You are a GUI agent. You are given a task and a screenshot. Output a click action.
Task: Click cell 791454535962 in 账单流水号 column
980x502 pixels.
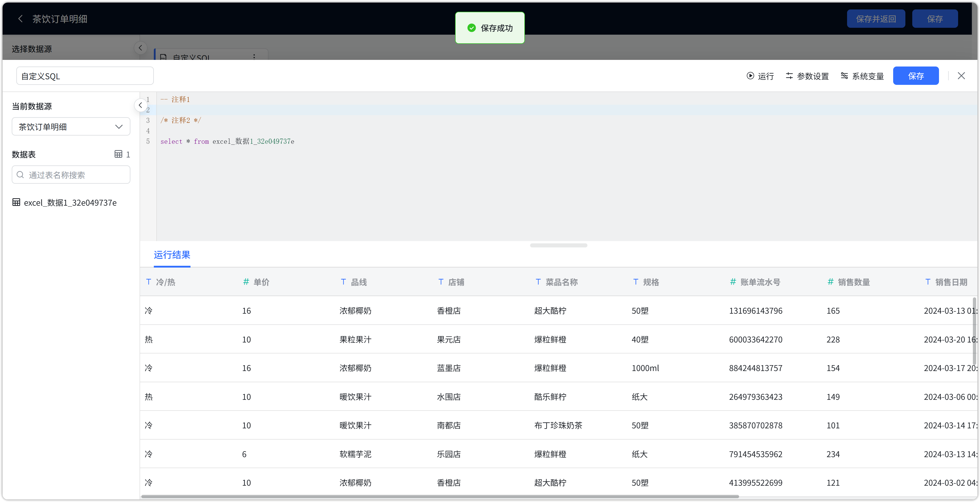click(756, 454)
